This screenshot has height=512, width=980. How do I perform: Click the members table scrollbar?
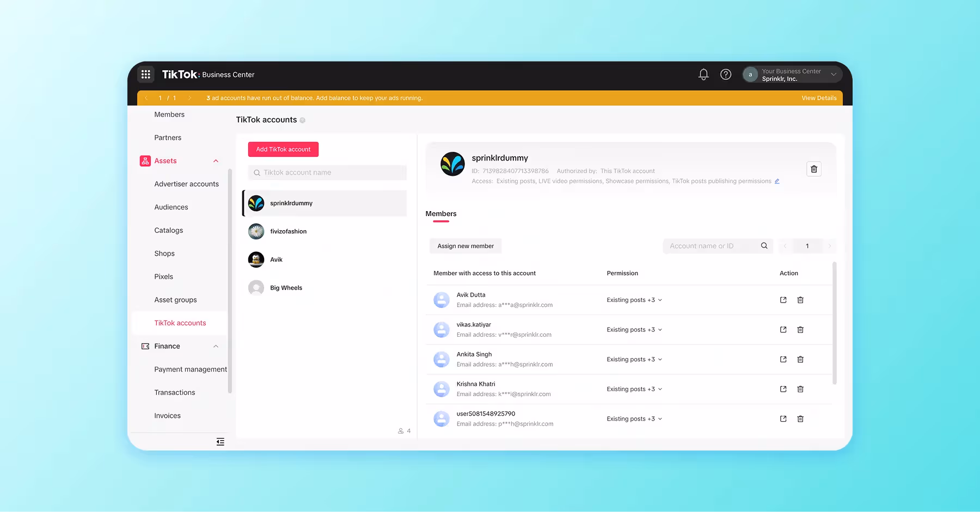[x=834, y=323]
